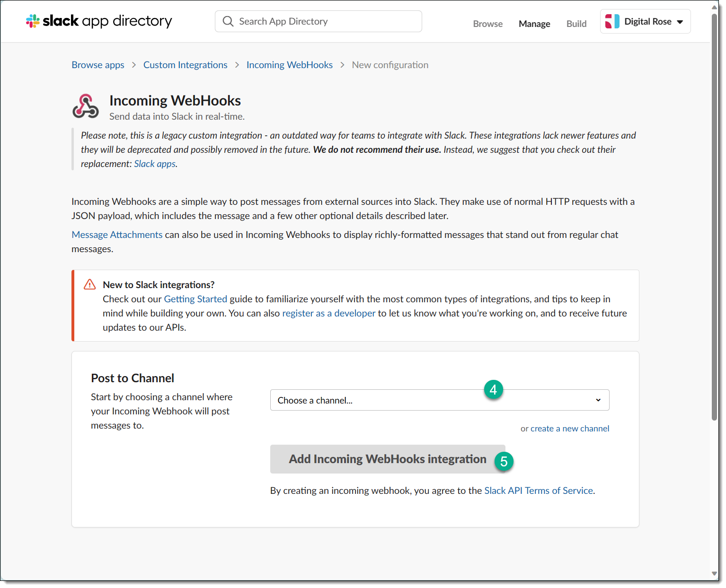Click the Incoming WebHooks app icon
The height and width of the screenshot is (588, 726).
(86, 106)
